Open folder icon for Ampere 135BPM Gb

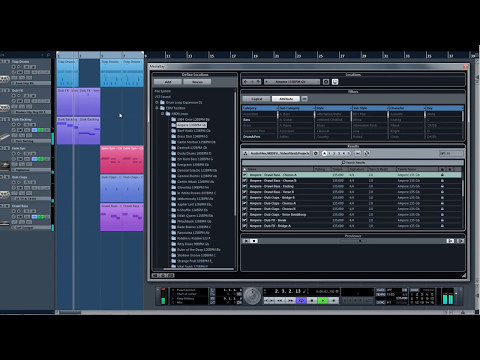pyautogui.click(x=173, y=125)
